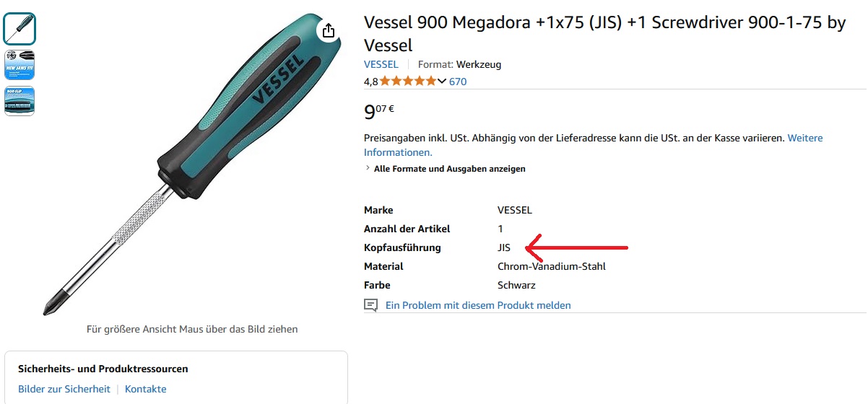Click the "Chrom-Vanadium-Stahl" material value

pyautogui.click(x=551, y=266)
